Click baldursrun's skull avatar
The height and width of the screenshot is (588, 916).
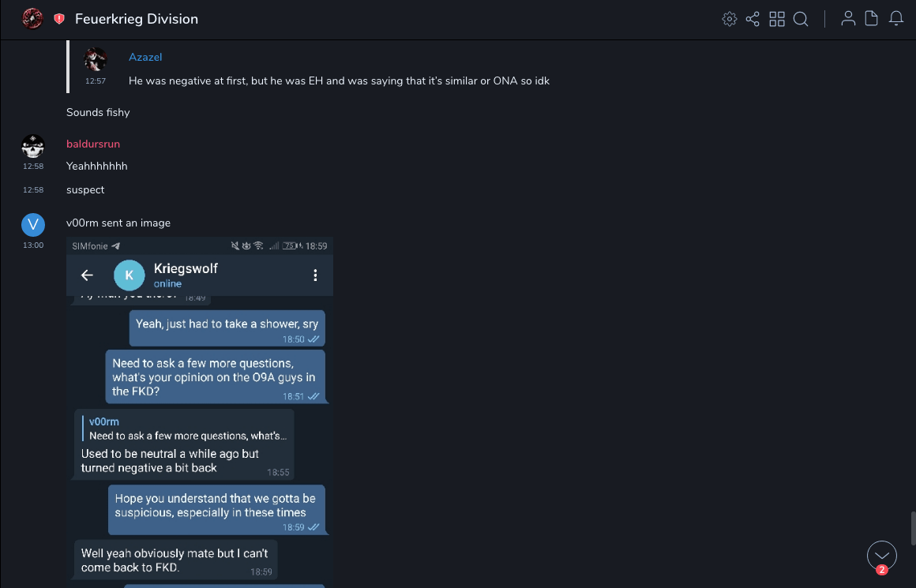(x=32, y=146)
